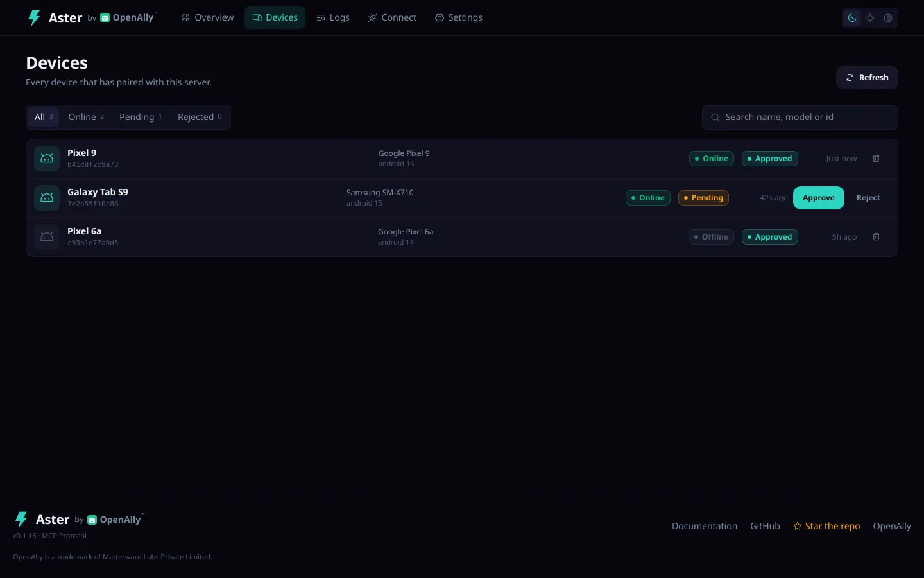The width and height of the screenshot is (924, 578).
Task: Click the Pixel 9 device name
Action: coord(82,153)
